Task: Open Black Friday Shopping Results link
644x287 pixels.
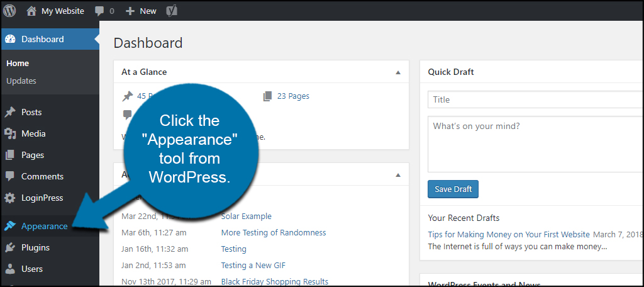Action: (x=275, y=282)
